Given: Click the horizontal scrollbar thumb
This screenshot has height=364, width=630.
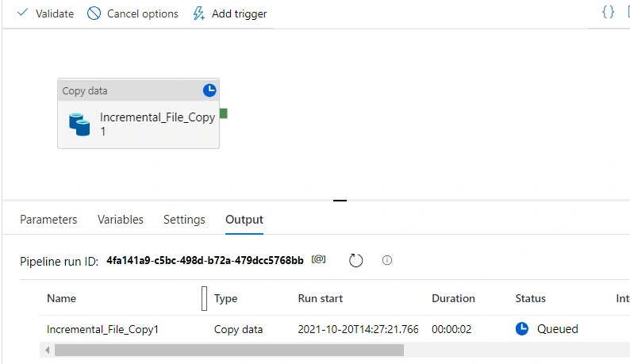Looking at the screenshot, I should pyautogui.click(x=229, y=350).
